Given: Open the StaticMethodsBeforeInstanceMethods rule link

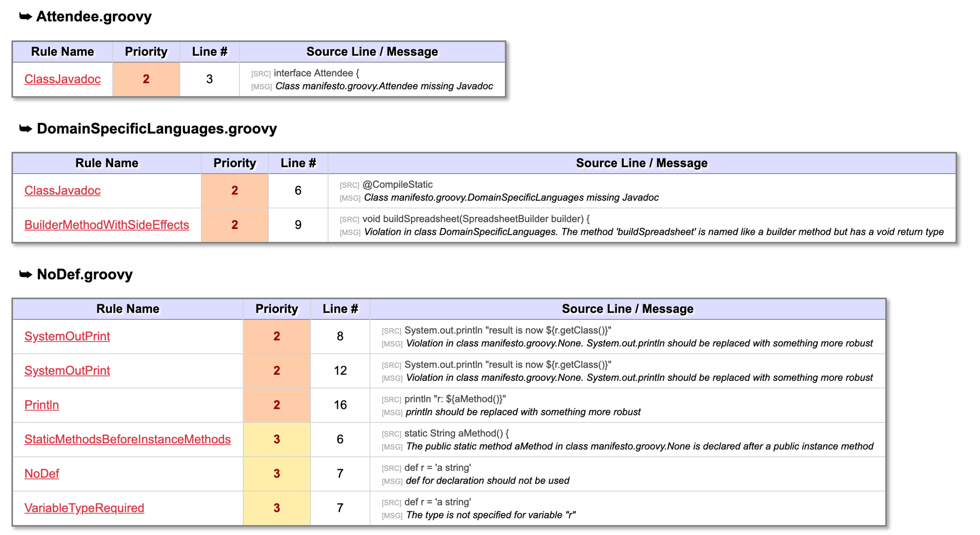Looking at the screenshot, I should tap(127, 439).
